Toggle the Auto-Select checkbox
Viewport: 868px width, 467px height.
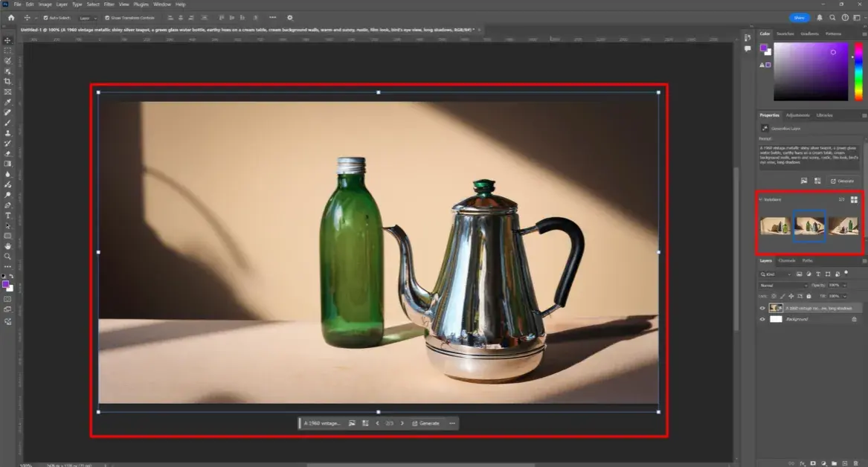[45, 18]
